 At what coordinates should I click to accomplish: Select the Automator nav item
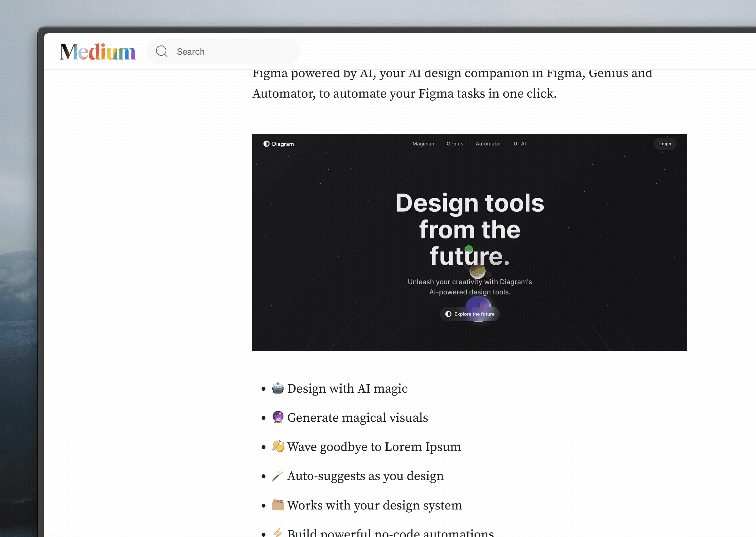(x=488, y=143)
